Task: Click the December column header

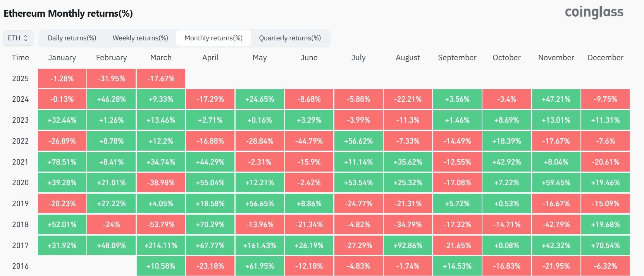Action: coord(605,57)
